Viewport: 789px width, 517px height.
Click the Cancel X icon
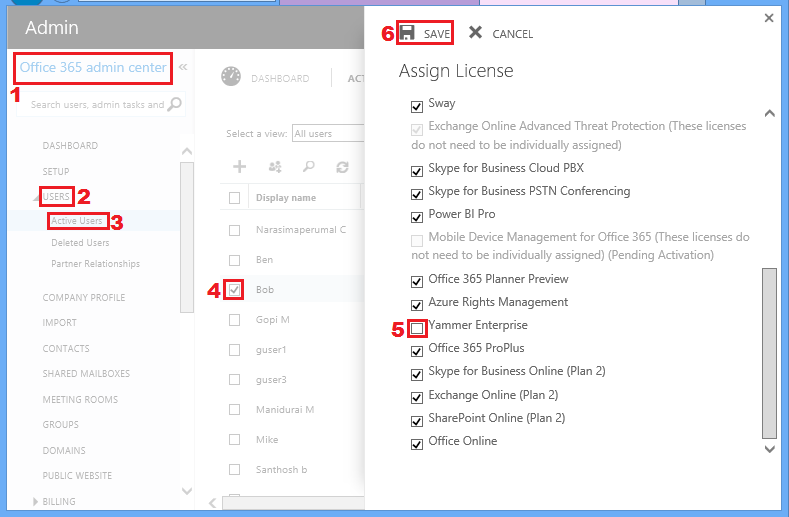(x=475, y=33)
